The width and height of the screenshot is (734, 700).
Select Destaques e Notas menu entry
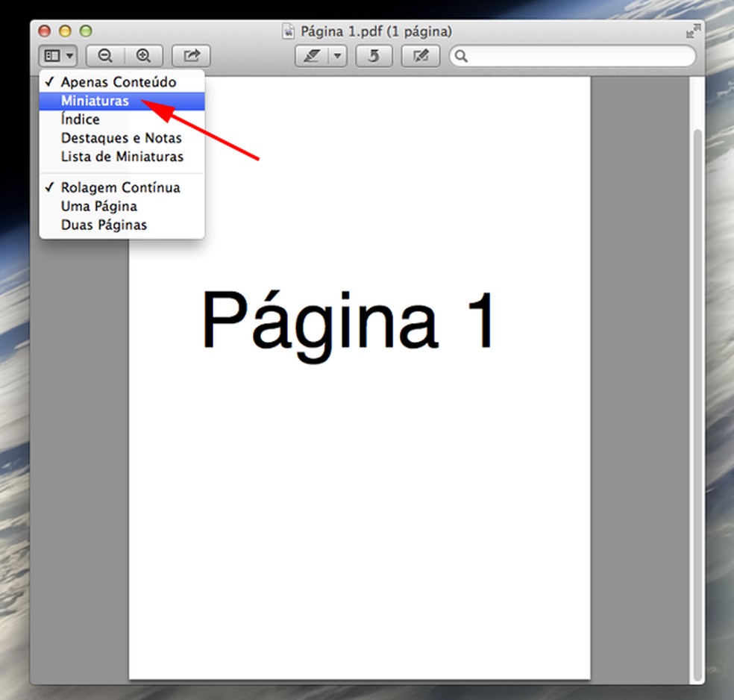[121, 138]
